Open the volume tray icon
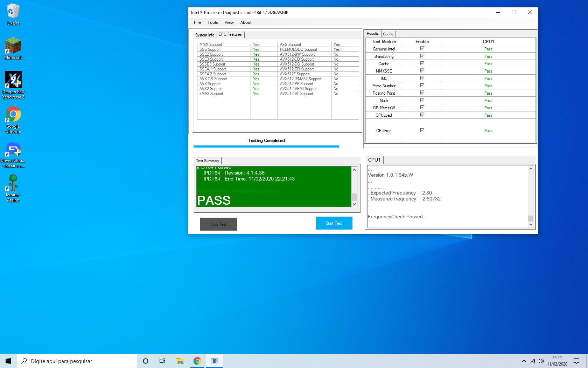This screenshot has width=588, height=368. [x=541, y=361]
